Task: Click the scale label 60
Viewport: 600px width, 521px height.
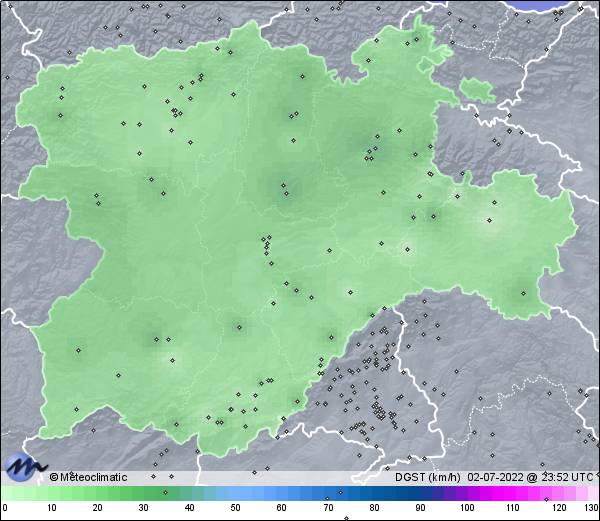Action: click(282, 508)
